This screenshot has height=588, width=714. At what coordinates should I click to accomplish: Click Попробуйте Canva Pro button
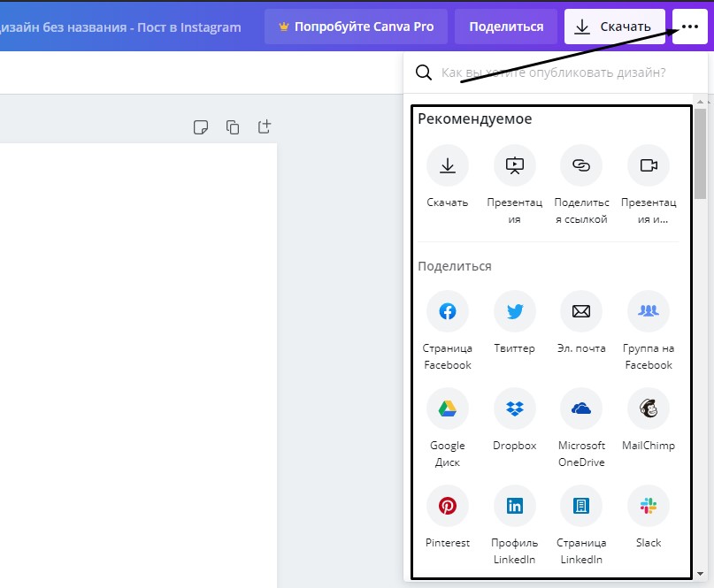[x=356, y=27]
